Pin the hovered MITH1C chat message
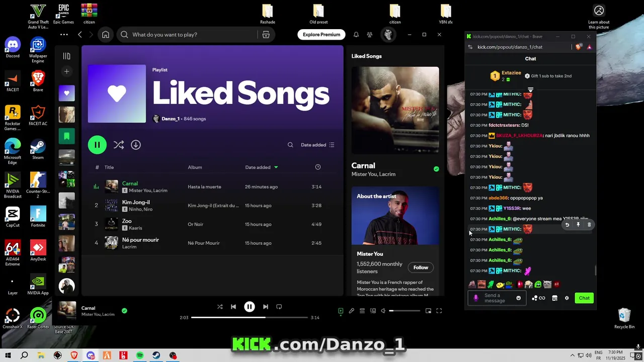 coord(578,225)
